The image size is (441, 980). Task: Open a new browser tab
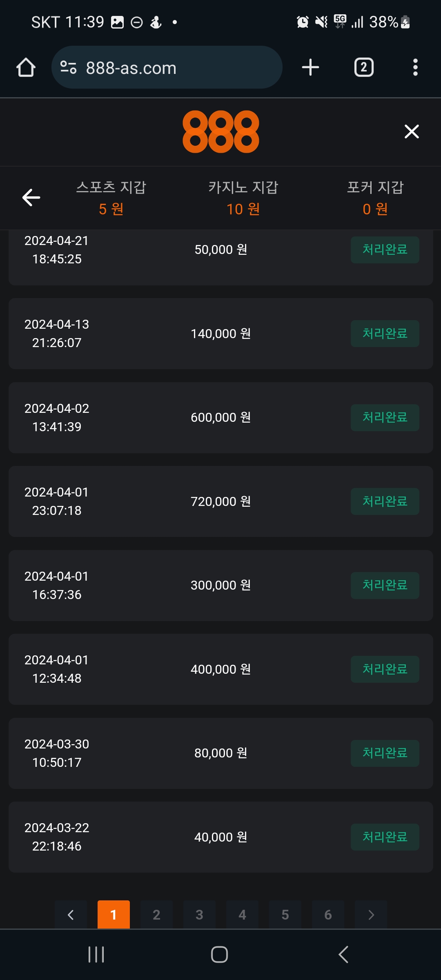point(310,67)
